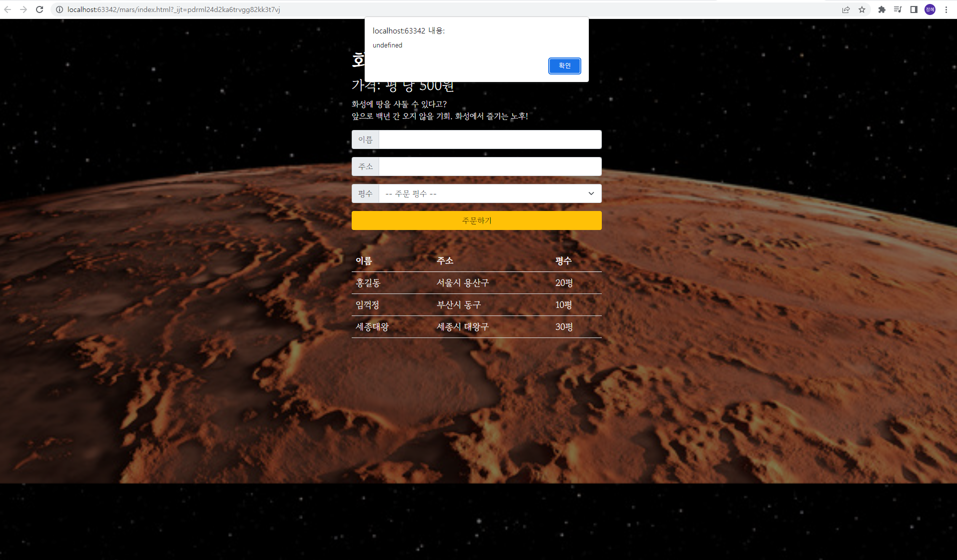
Task: Reload the page with the refresh icon
Action: pyautogui.click(x=40, y=9)
